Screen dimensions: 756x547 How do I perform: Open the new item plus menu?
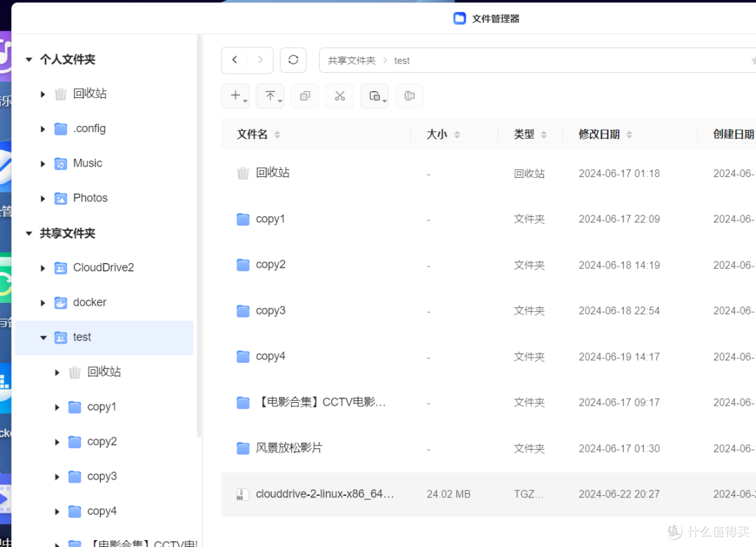(235, 96)
